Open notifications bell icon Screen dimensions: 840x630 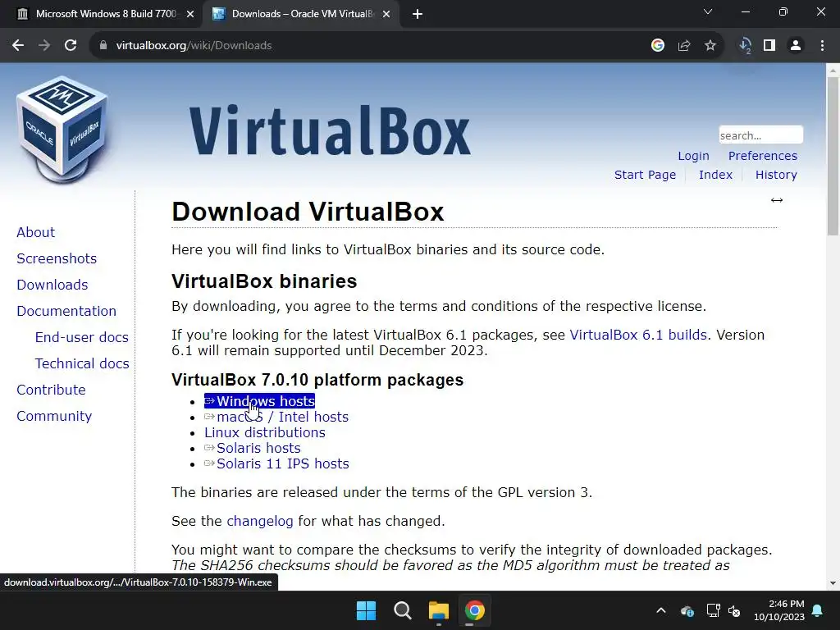click(818, 610)
